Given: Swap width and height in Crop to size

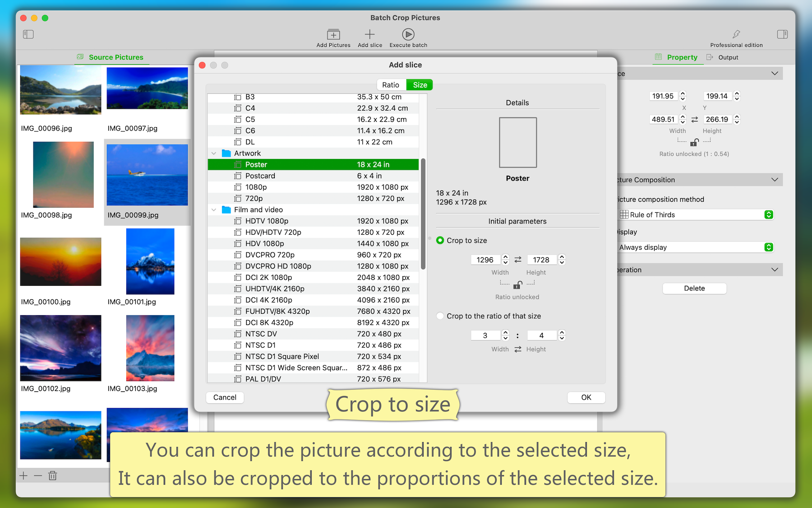Looking at the screenshot, I should coord(518,260).
